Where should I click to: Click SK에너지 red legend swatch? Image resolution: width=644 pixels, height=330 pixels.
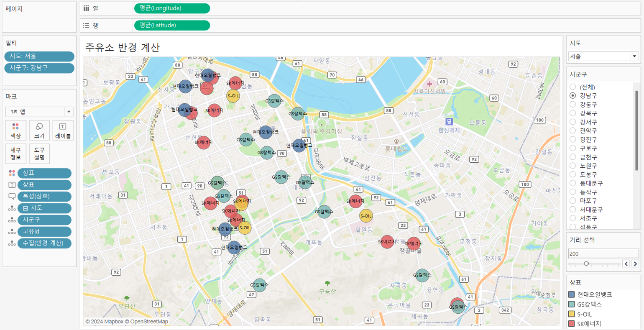point(572,324)
